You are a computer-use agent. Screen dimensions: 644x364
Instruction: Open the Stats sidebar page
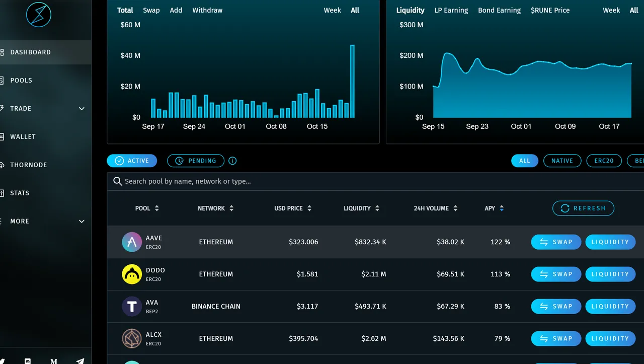[20, 193]
